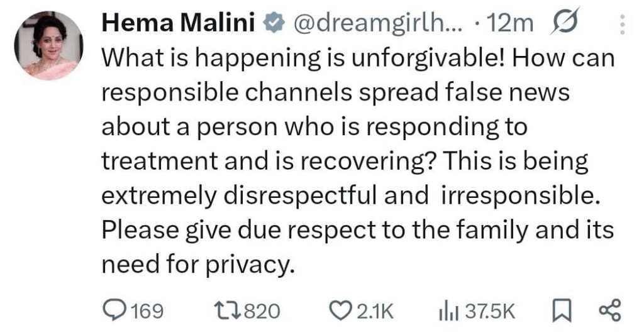Image resolution: width=644 pixels, height=335 pixels.
Task: Click the reply speech bubble icon
Action: point(115,310)
